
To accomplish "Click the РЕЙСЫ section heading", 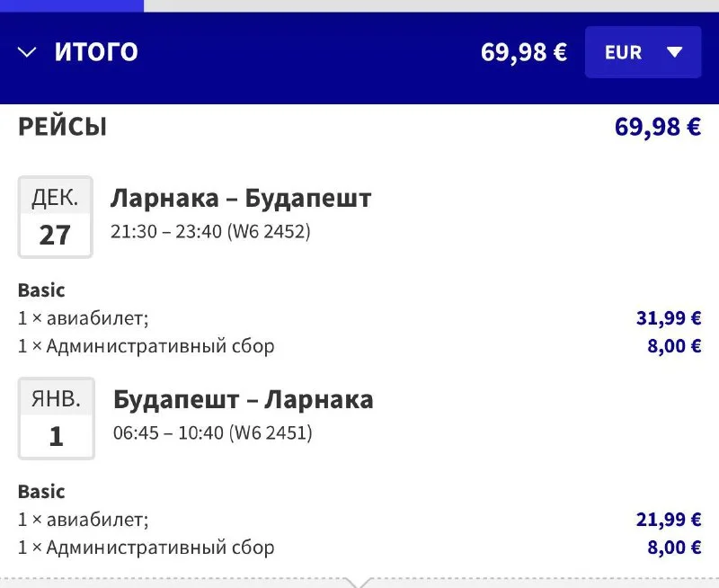I will click(x=62, y=127).
